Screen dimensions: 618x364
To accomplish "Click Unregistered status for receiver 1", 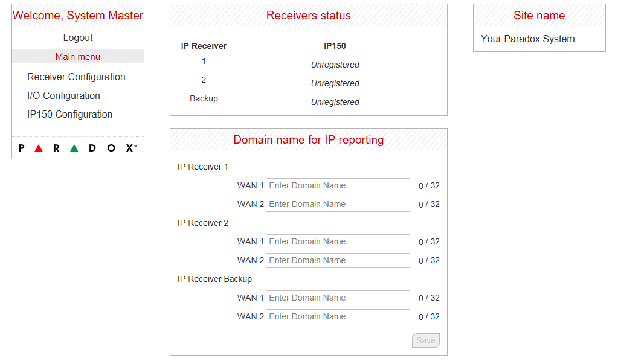I will point(335,65).
